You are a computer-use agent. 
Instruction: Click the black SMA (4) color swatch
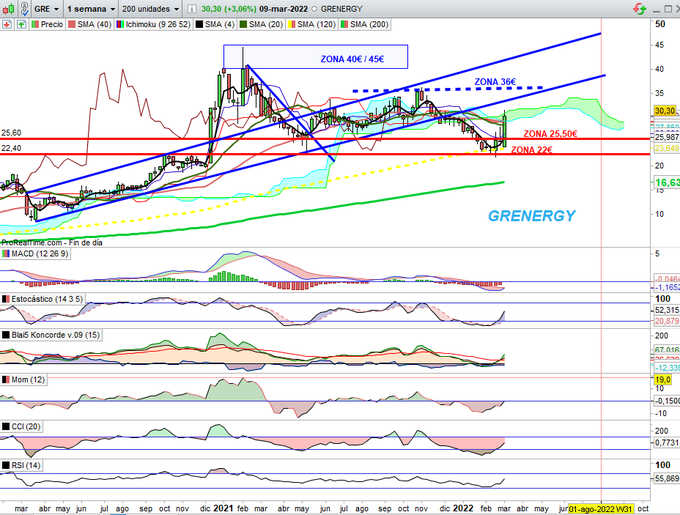point(199,24)
